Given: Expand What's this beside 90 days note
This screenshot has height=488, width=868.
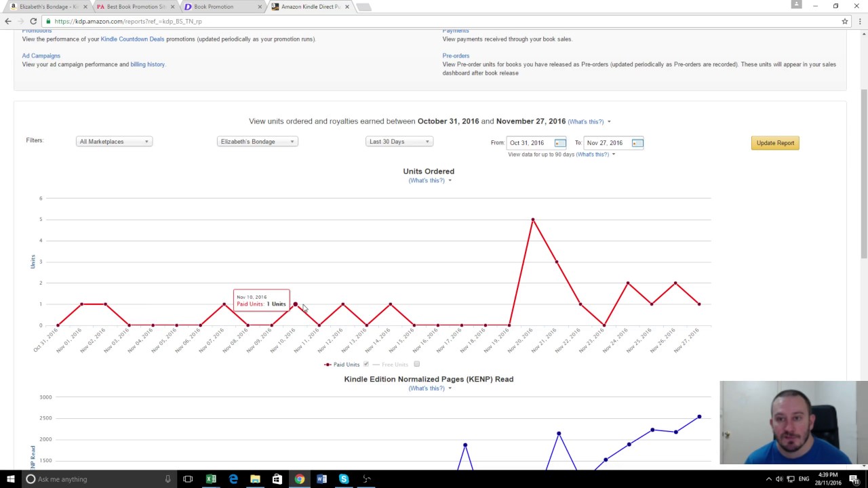Looking at the screenshot, I should (595, 155).
